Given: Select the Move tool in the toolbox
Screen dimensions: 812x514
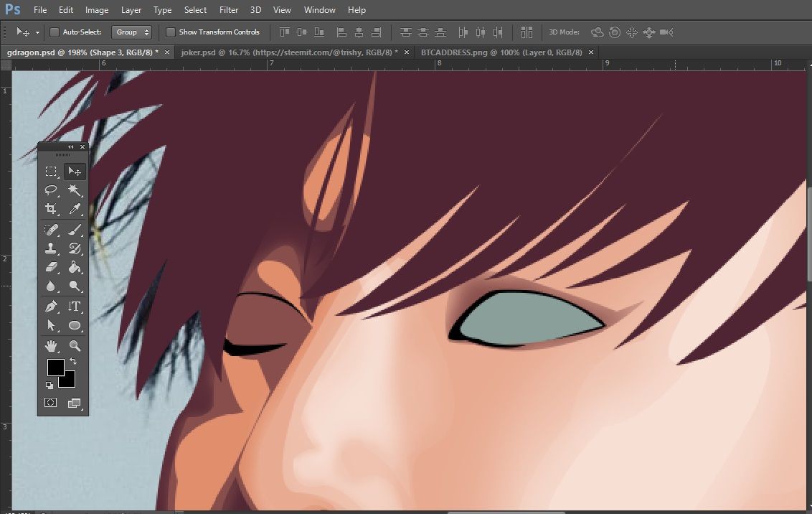Looking at the screenshot, I should 75,172.
